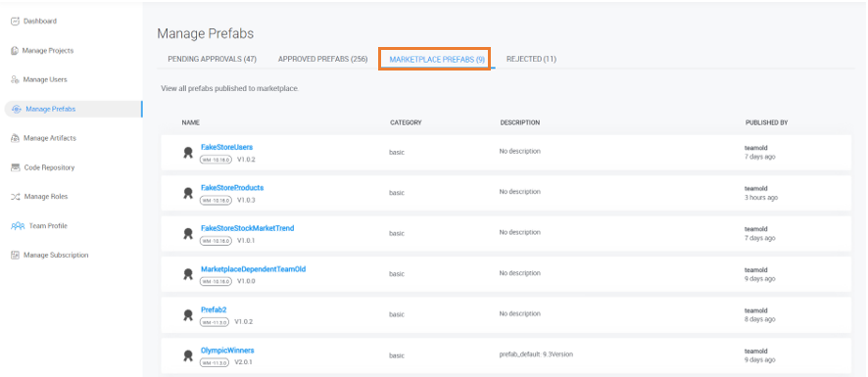Screen dimensions: 868x377
Task: Click the Manage Projects sidebar icon
Action: click(x=15, y=50)
